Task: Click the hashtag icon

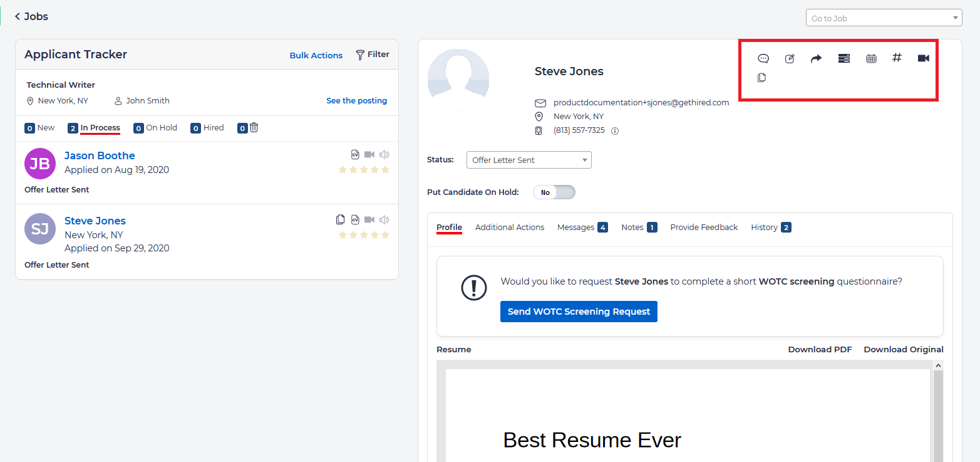Action: pyautogui.click(x=897, y=58)
